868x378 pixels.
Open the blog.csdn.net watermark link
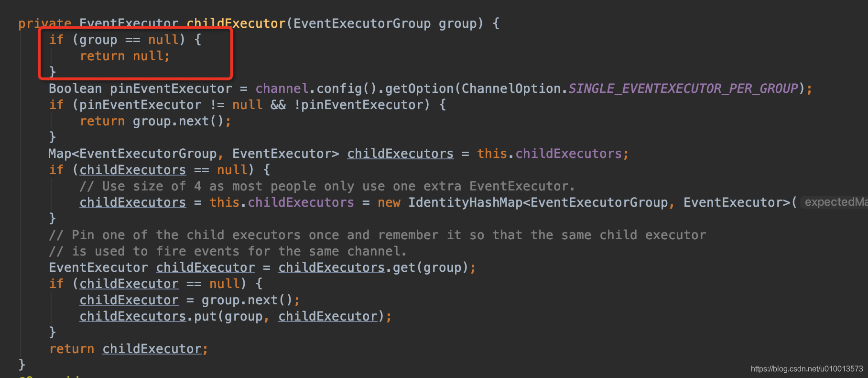(x=806, y=369)
